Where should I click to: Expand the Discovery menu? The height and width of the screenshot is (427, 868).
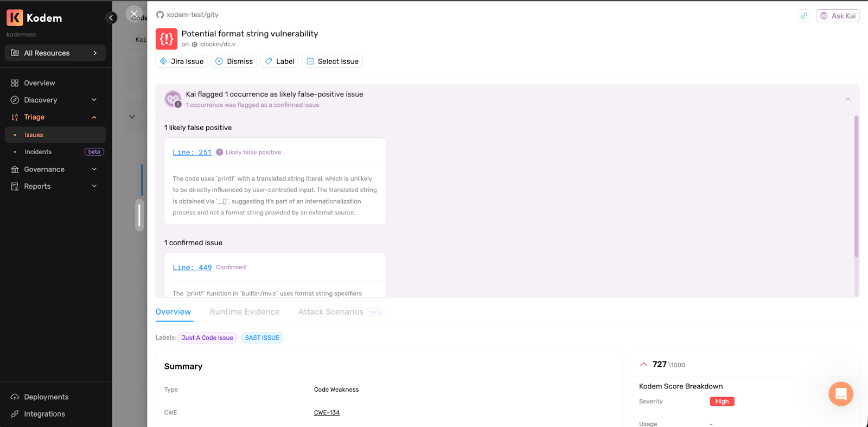click(54, 100)
